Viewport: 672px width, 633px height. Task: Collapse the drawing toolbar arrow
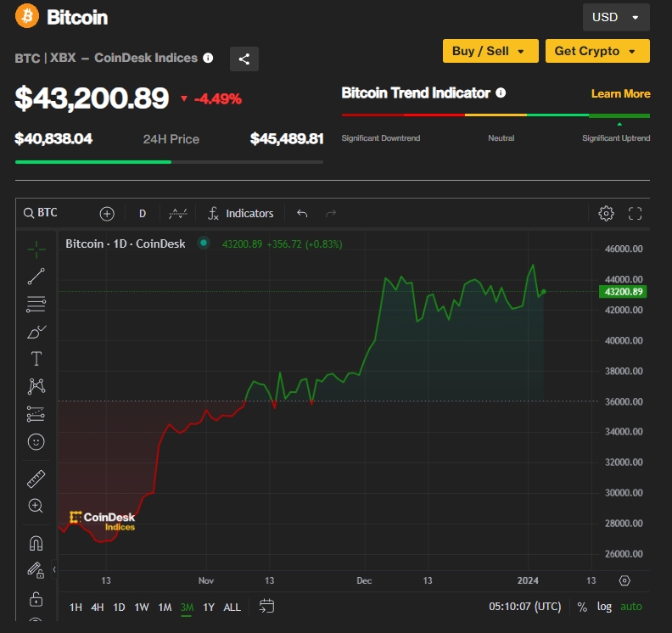coord(54,569)
